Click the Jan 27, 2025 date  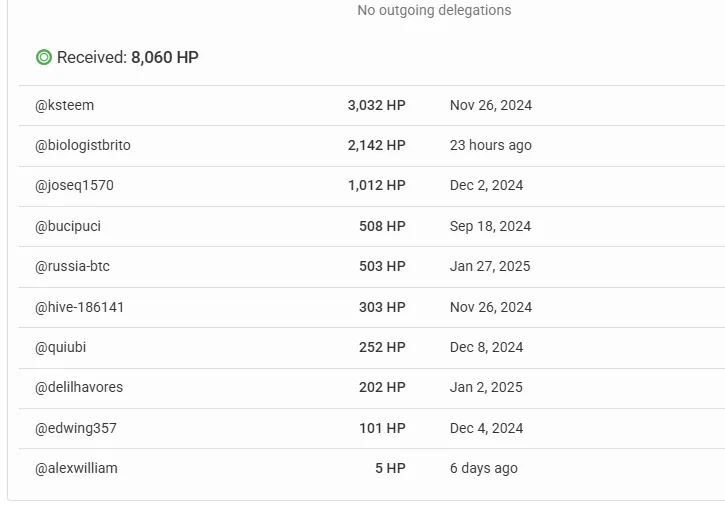click(x=490, y=266)
